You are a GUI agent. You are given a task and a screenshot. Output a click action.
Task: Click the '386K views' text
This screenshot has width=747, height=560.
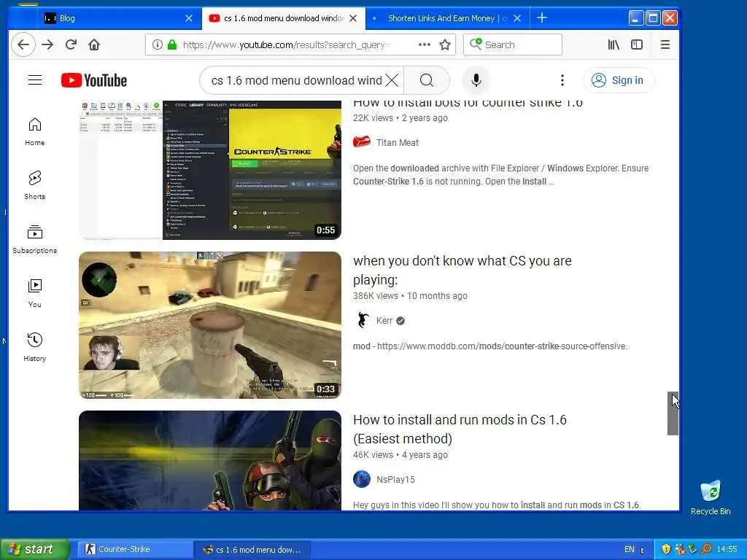(x=376, y=296)
